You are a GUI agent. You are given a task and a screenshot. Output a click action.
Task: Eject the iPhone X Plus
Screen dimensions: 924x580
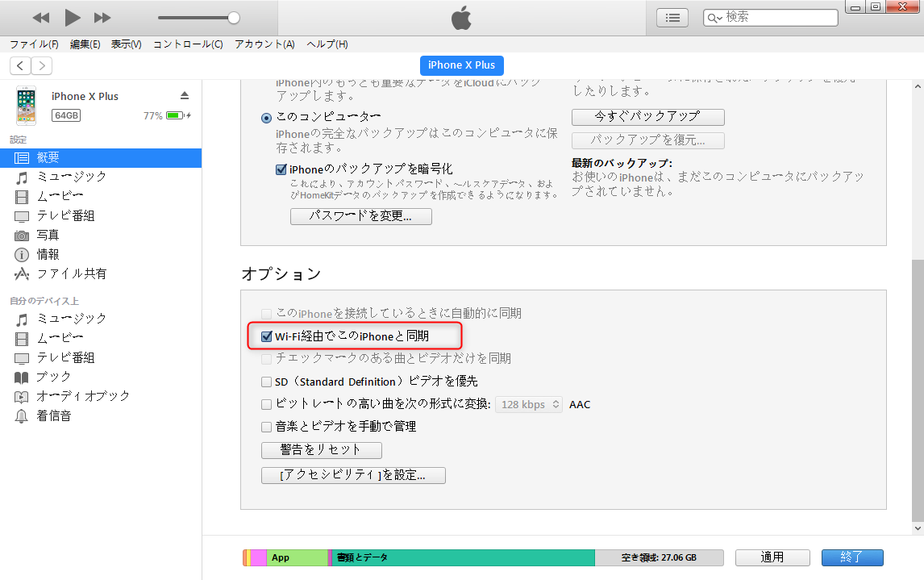tap(185, 95)
